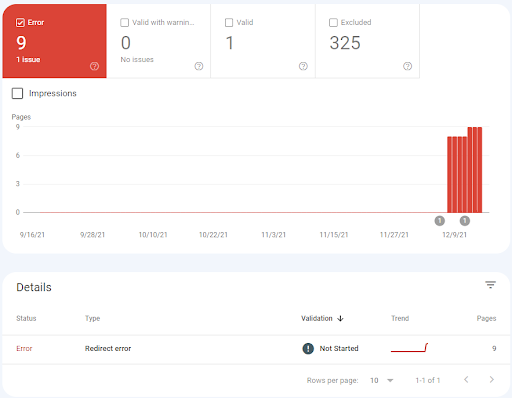This screenshot has width=512, height=398.
Task: Click the Type column header
Action: point(92,318)
